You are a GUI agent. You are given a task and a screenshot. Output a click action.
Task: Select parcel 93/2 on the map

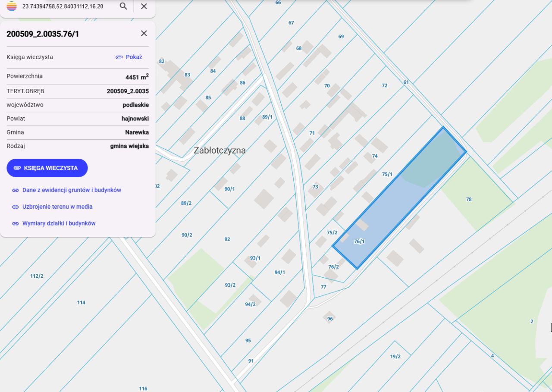(230, 285)
